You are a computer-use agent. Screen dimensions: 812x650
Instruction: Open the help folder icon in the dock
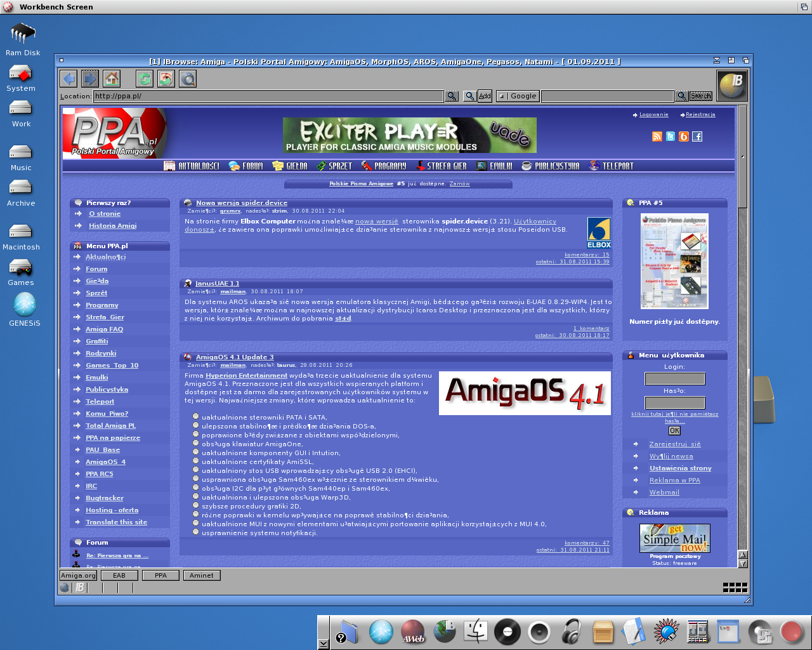pyautogui.click(x=348, y=632)
